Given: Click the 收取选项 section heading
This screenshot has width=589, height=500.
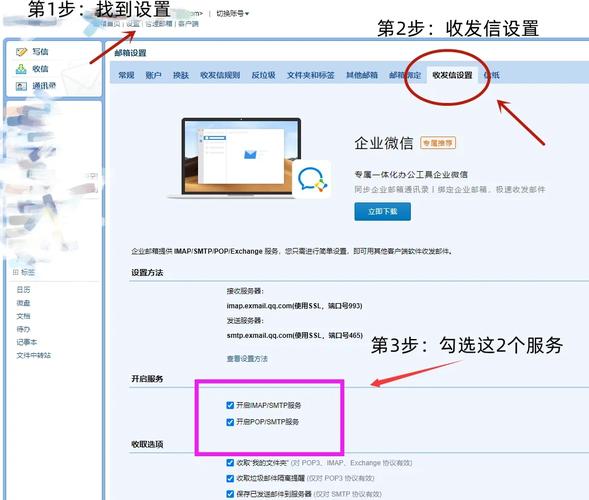Looking at the screenshot, I should pyautogui.click(x=147, y=444).
